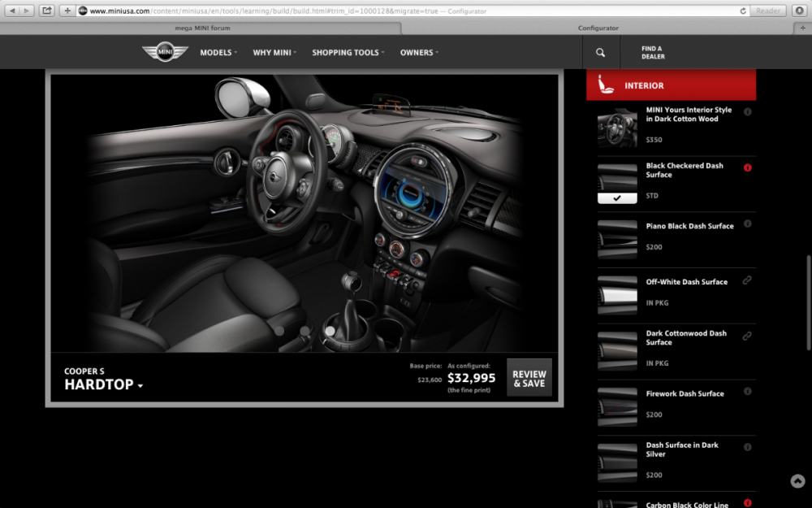Image resolution: width=812 pixels, height=508 pixels.
Task: Click the As configured $32,995 price
Action: 471,378
